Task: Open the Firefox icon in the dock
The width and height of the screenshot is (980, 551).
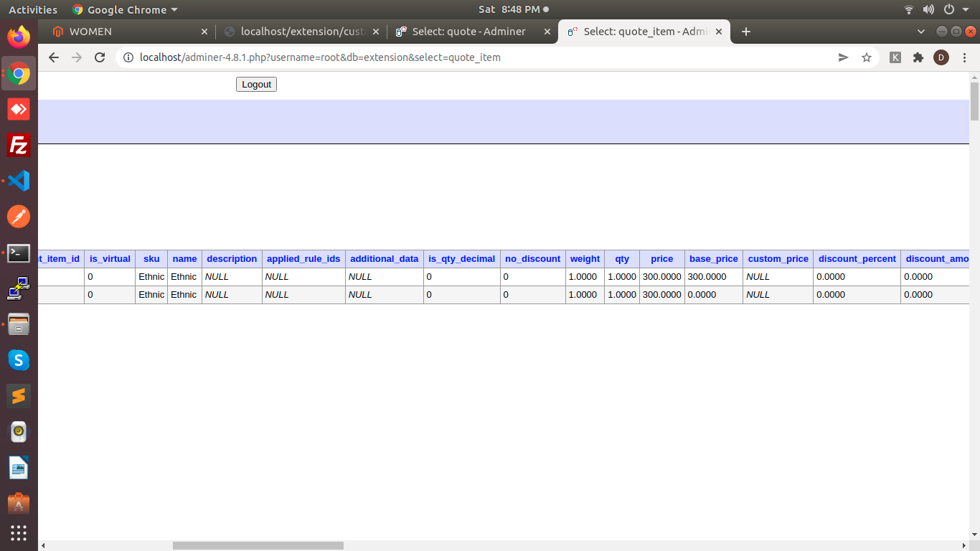Action: click(19, 37)
